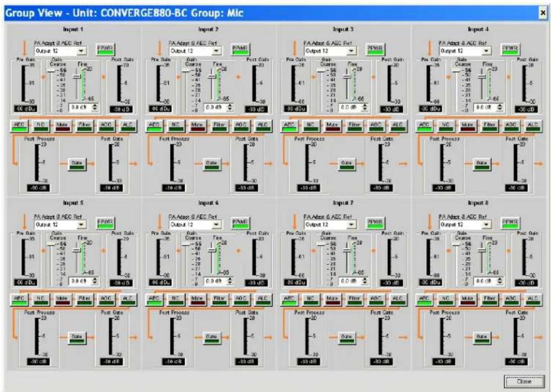
Task: Toggle phantom power PPWR on Input 1
Action: [x=105, y=49]
